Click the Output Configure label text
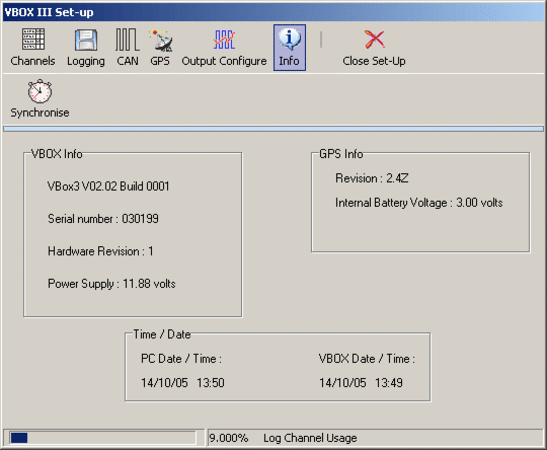This screenshot has height=450, width=547. 224,61
